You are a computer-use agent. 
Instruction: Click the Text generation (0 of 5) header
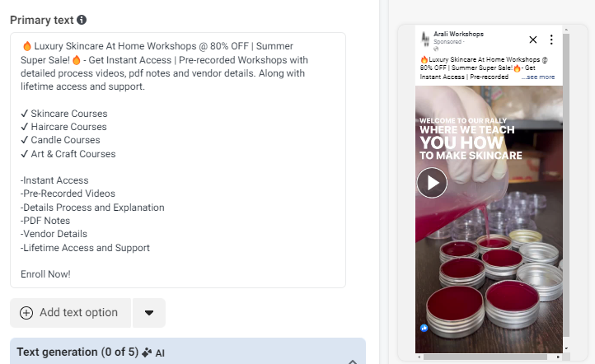tap(77, 352)
